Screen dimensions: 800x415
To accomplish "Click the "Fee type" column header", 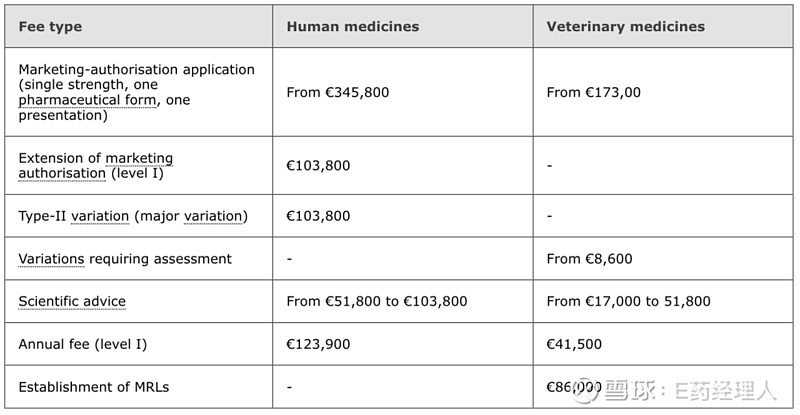I will click(x=50, y=26).
